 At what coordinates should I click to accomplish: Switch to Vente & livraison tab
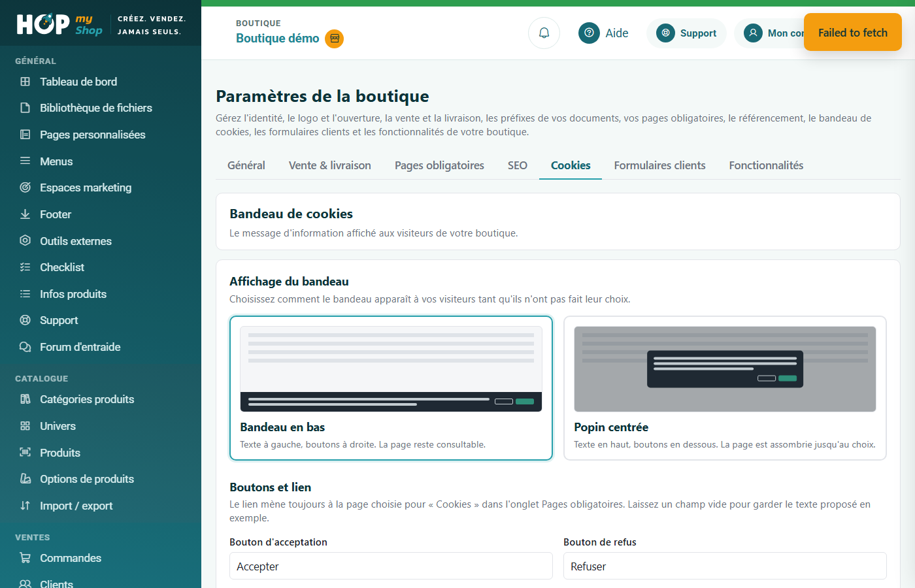(330, 165)
